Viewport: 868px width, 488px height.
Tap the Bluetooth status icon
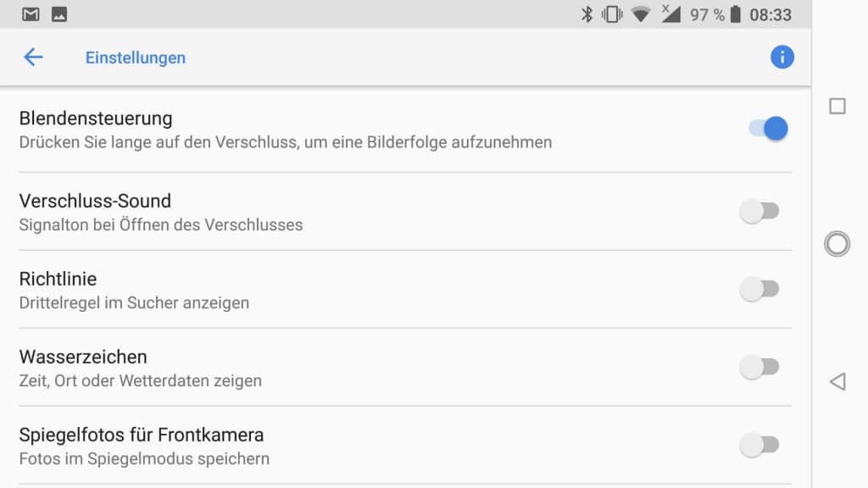(586, 14)
